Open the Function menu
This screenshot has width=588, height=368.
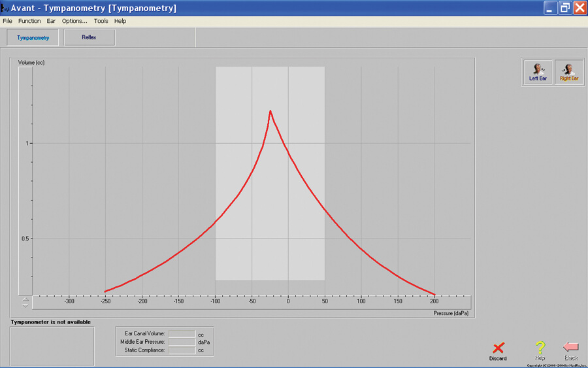point(29,21)
